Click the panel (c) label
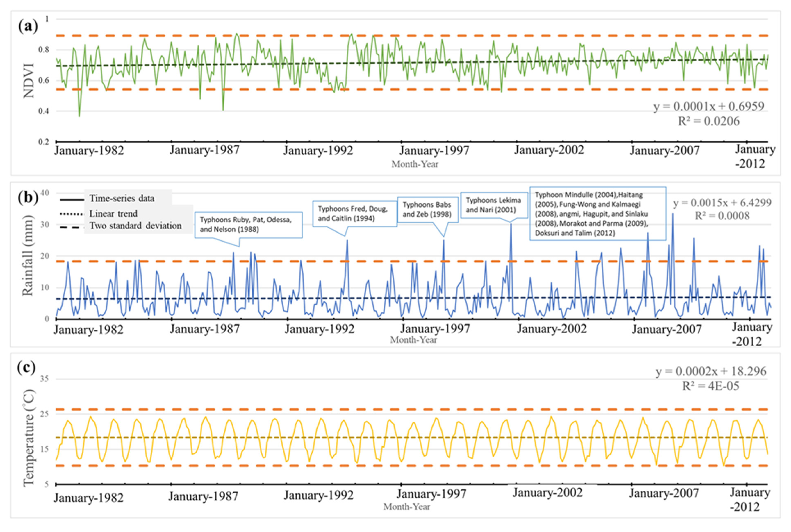The image size is (791, 532). pos(26,368)
